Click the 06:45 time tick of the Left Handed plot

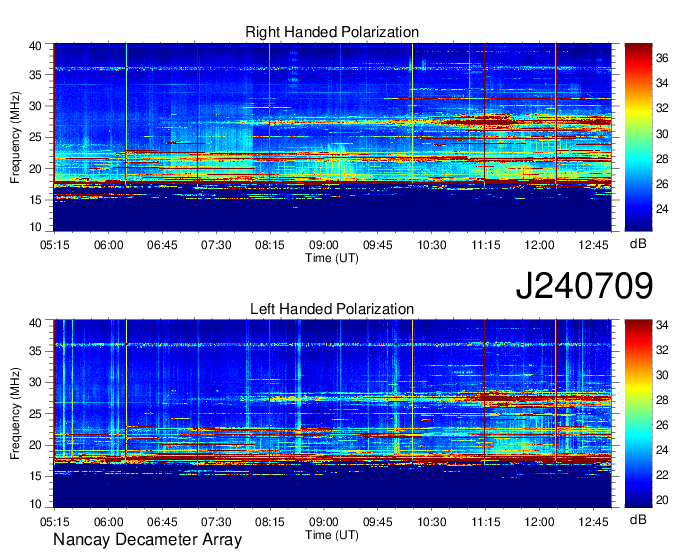click(x=162, y=522)
